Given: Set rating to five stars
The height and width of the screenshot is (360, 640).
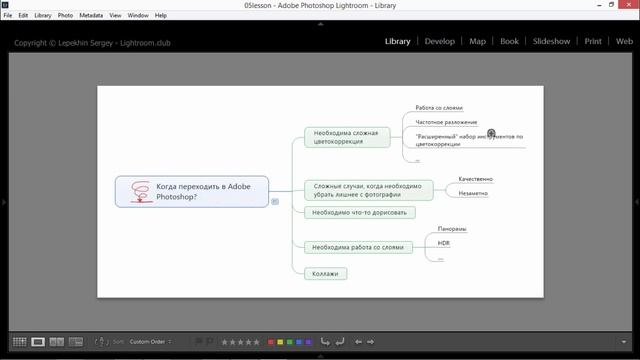Looking at the screenshot, I should tap(256, 342).
